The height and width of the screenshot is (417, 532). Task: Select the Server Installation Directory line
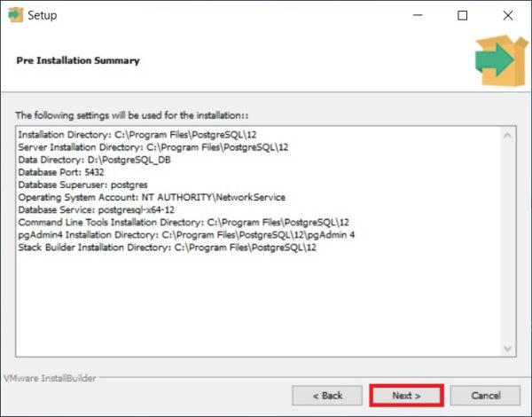(153, 147)
